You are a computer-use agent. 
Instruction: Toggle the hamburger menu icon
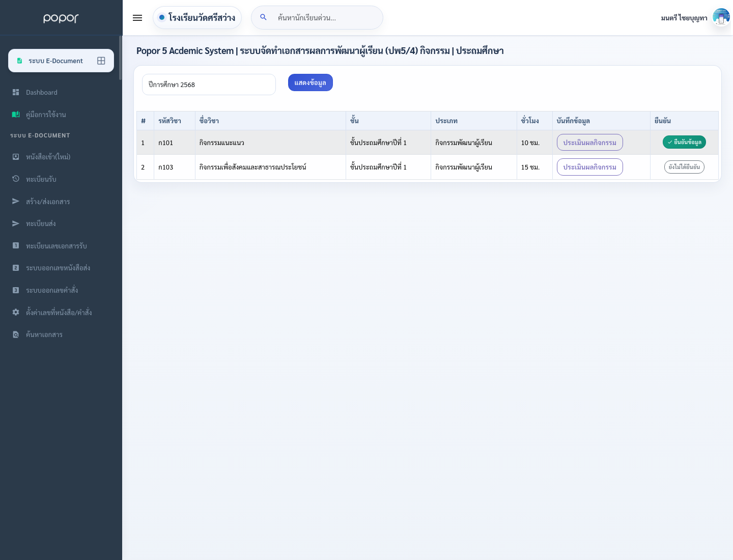(137, 18)
